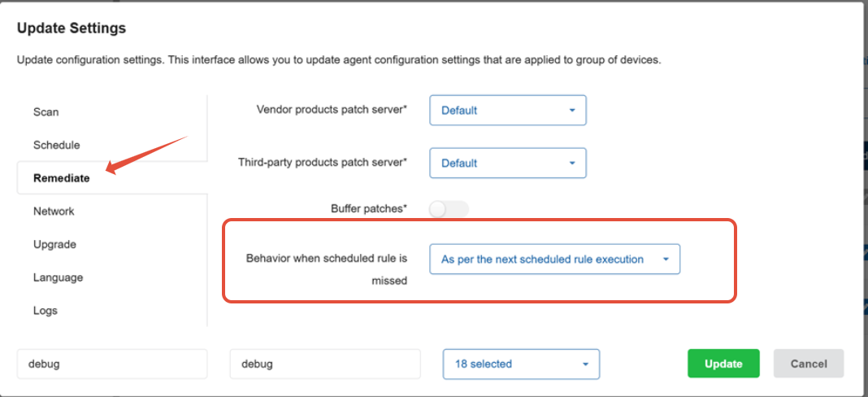The height and width of the screenshot is (397, 868).
Task: Open the 18 selected dropdown
Action: click(x=521, y=364)
